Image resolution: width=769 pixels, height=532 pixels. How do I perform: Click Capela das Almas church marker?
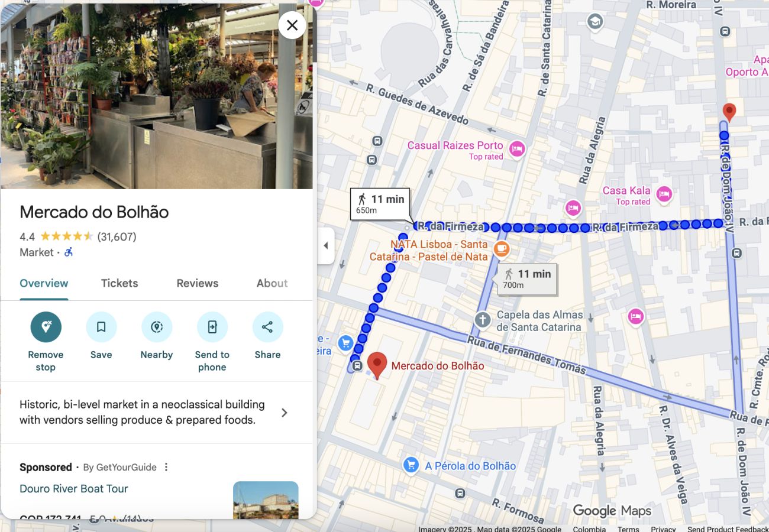coord(483,320)
